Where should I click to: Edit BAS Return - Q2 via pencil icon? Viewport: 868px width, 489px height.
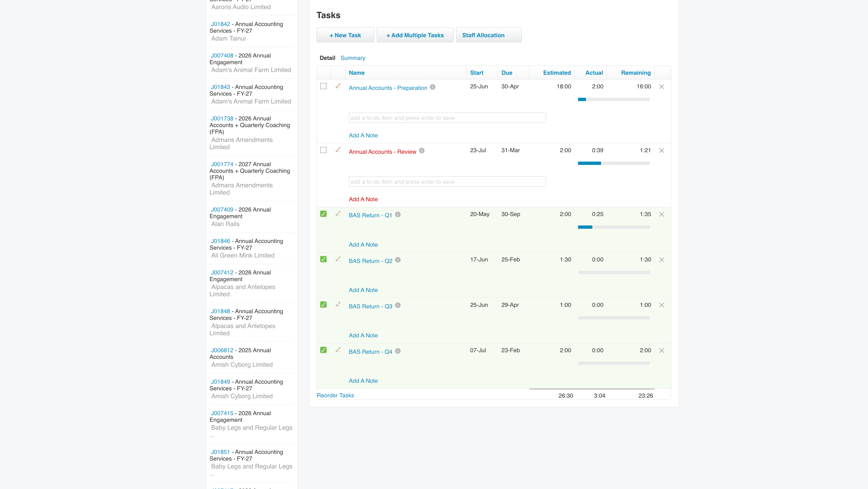[338, 259]
